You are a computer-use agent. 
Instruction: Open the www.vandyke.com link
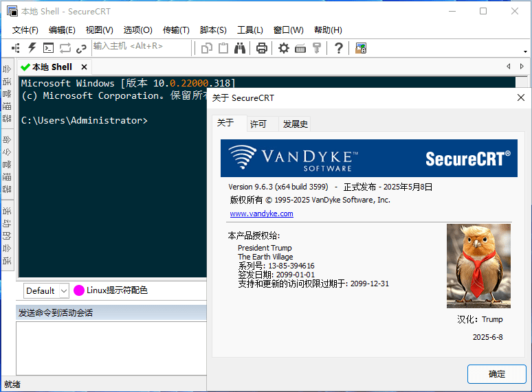tap(261, 214)
